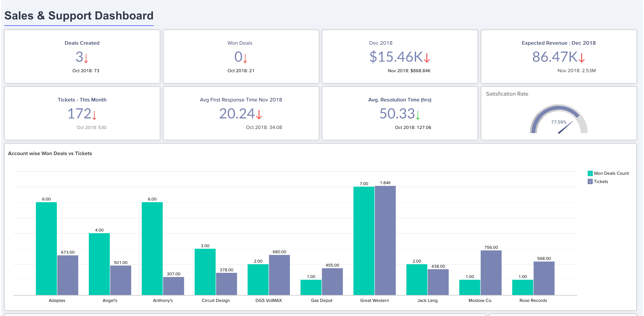Click red arrow next to 86.47K

[582, 58]
